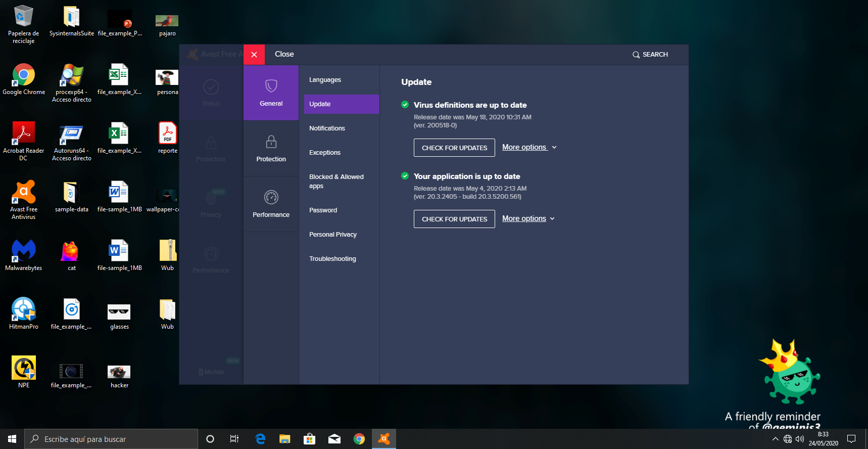Select the Avast Free Antivirus desktop icon

click(x=24, y=200)
